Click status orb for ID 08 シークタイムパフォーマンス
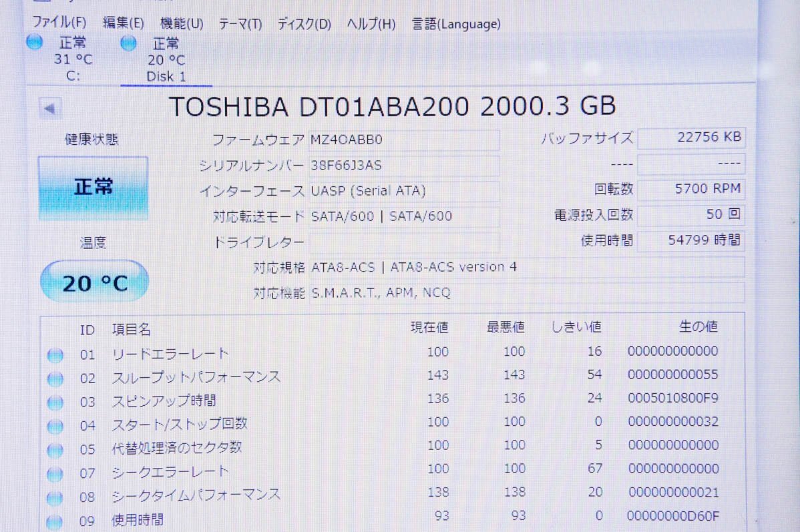Viewport: 800px width, 532px height. coord(55,497)
